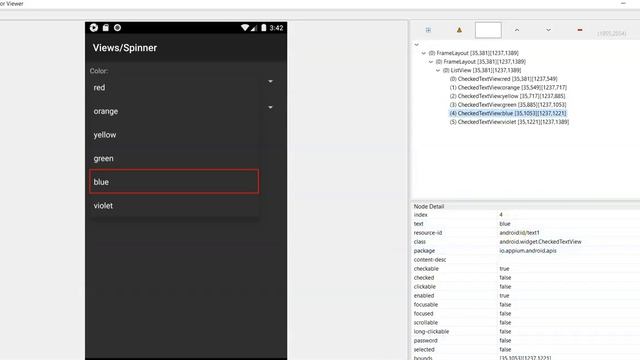Image resolution: width=640 pixels, height=360 pixels.
Task: Minimize the UI Automator Viewer window
Action: 623,3
